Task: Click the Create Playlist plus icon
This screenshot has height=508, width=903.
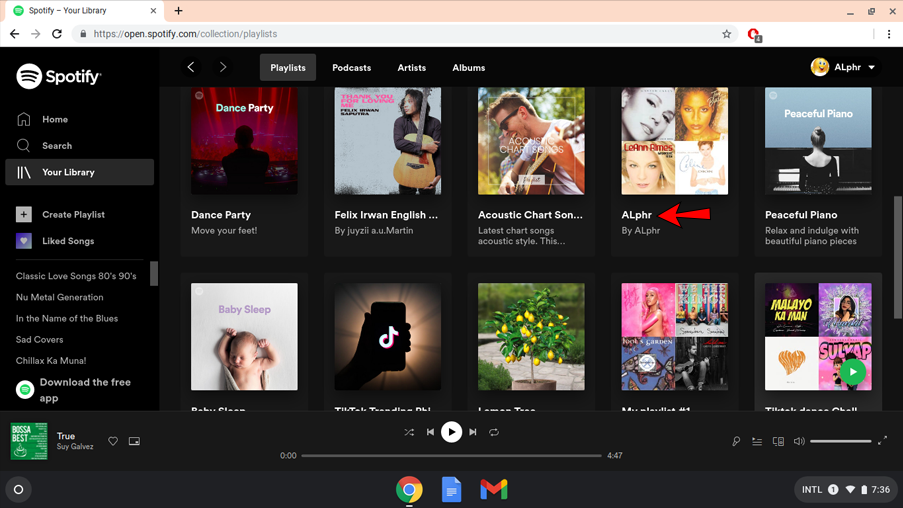Action: pyautogui.click(x=24, y=214)
